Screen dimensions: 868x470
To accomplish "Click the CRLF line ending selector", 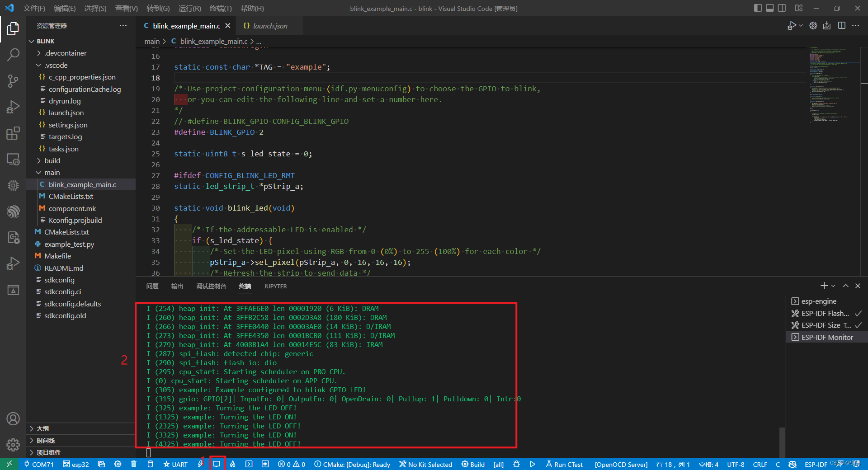I will coord(760,464).
